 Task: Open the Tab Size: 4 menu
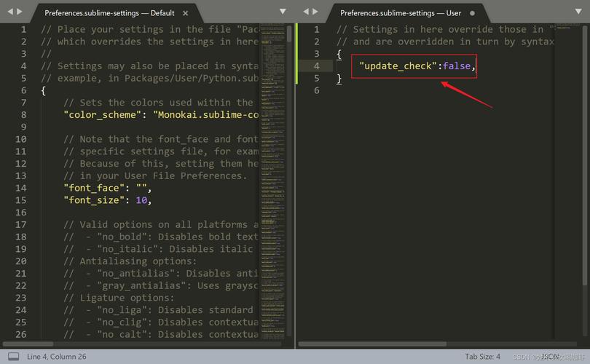pos(482,357)
